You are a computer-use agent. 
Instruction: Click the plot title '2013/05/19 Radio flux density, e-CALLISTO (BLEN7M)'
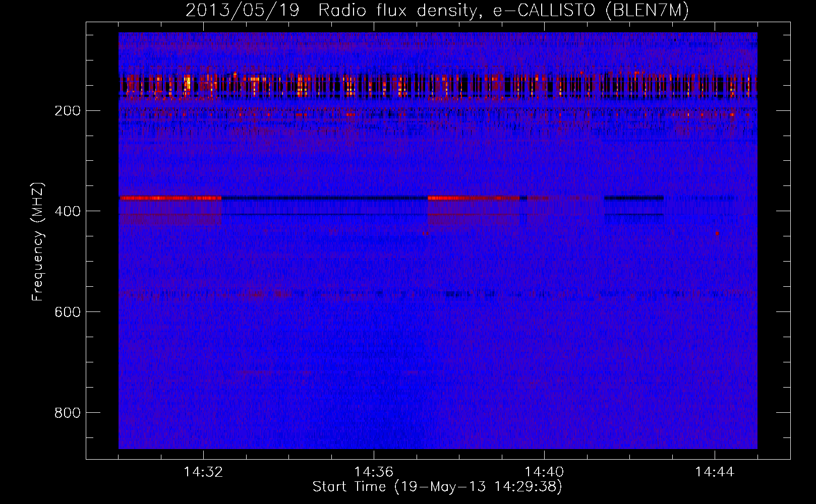437,11
